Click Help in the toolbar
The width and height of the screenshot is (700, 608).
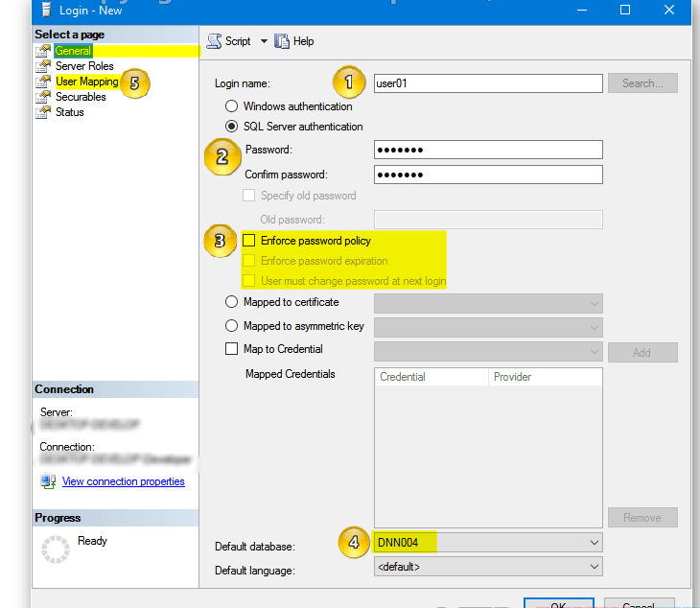pos(294,41)
